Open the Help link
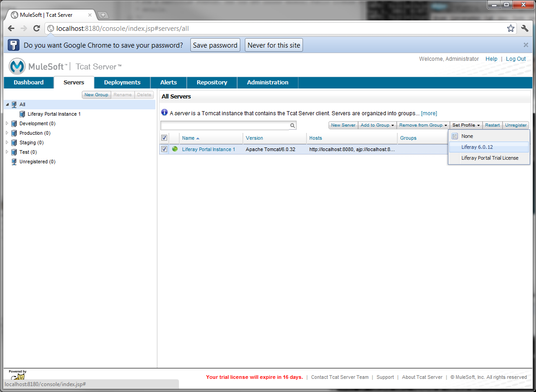536x392 pixels. pyautogui.click(x=491, y=59)
